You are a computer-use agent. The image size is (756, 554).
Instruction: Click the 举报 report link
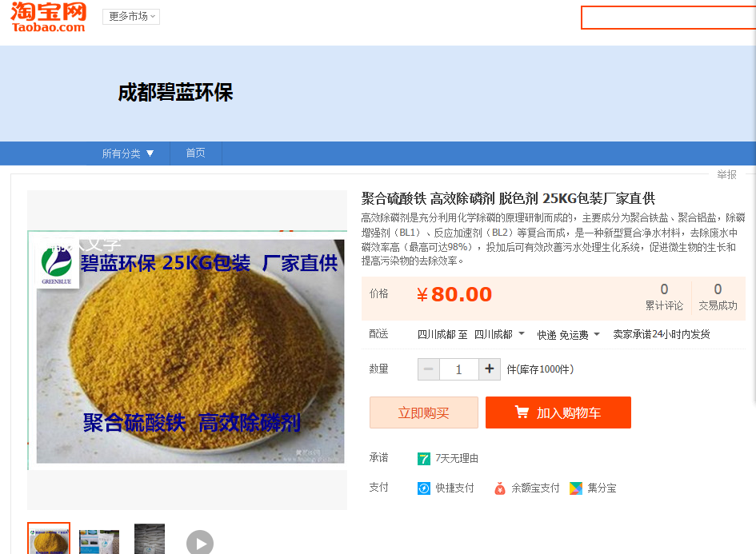coord(726,175)
